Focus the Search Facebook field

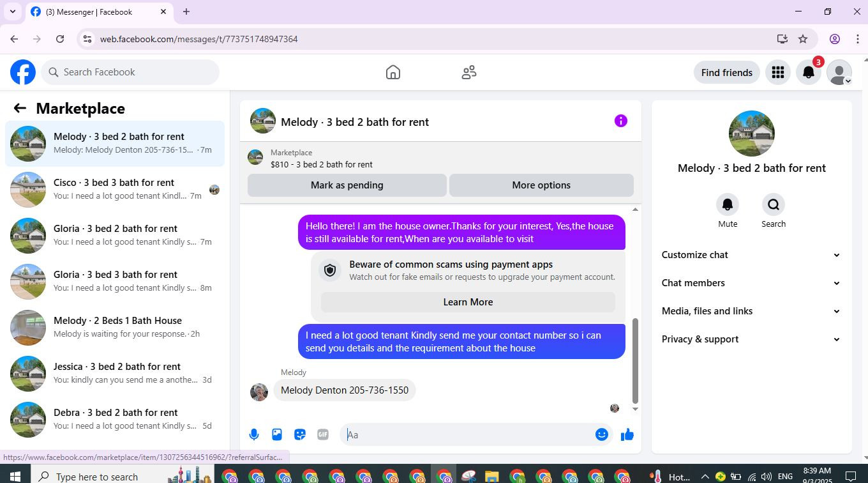click(x=130, y=72)
